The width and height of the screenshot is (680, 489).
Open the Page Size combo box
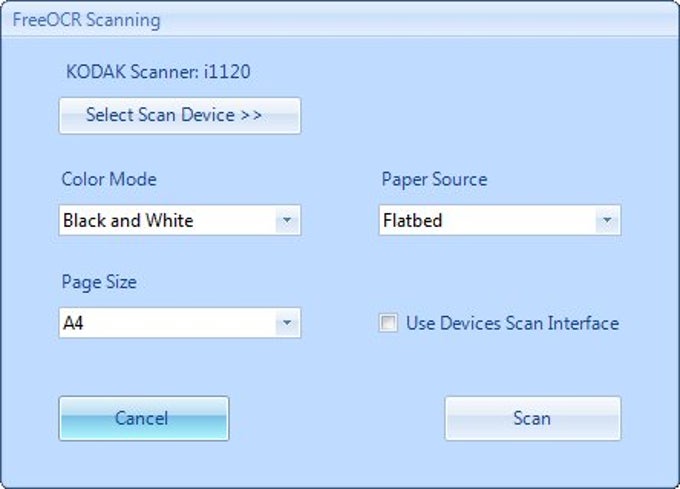click(x=180, y=323)
